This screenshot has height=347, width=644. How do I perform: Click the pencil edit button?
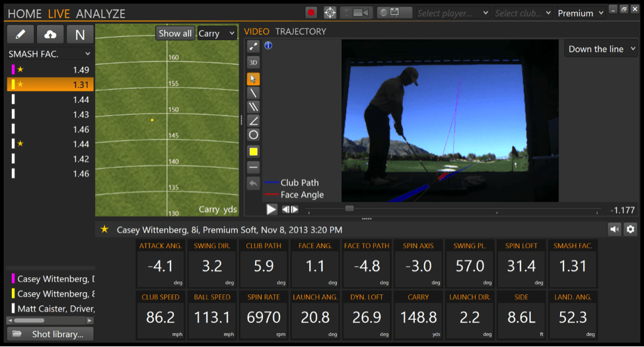(x=20, y=34)
